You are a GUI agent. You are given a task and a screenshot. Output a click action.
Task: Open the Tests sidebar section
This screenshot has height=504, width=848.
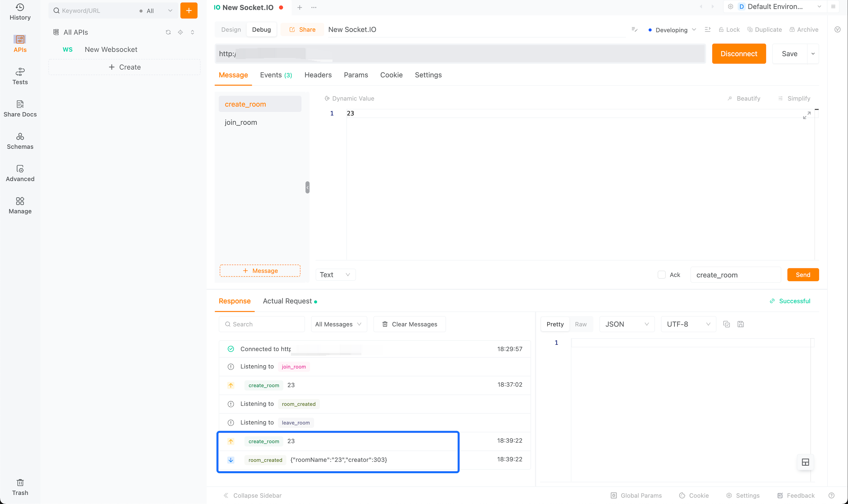[20, 76]
